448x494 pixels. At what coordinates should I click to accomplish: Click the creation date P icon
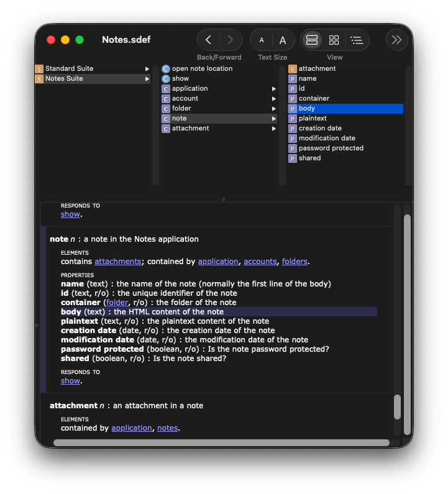[293, 129]
